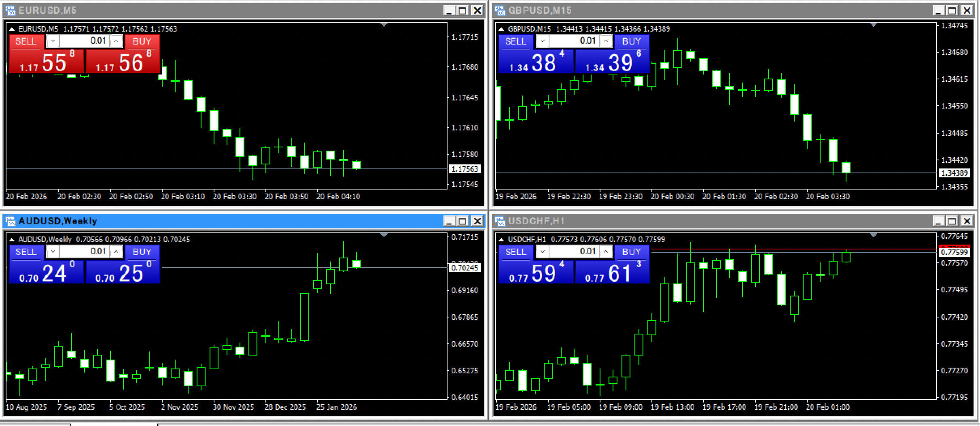Buy USDCHF at 0.77613 price tile
The width and height of the screenshot is (980, 426).
pyautogui.click(x=612, y=272)
